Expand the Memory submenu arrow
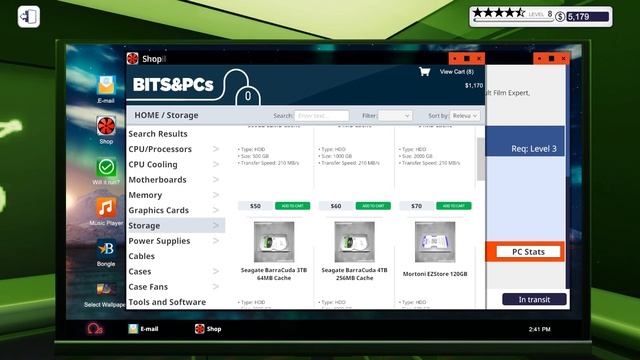The image size is (640, 360). [216, 195]
